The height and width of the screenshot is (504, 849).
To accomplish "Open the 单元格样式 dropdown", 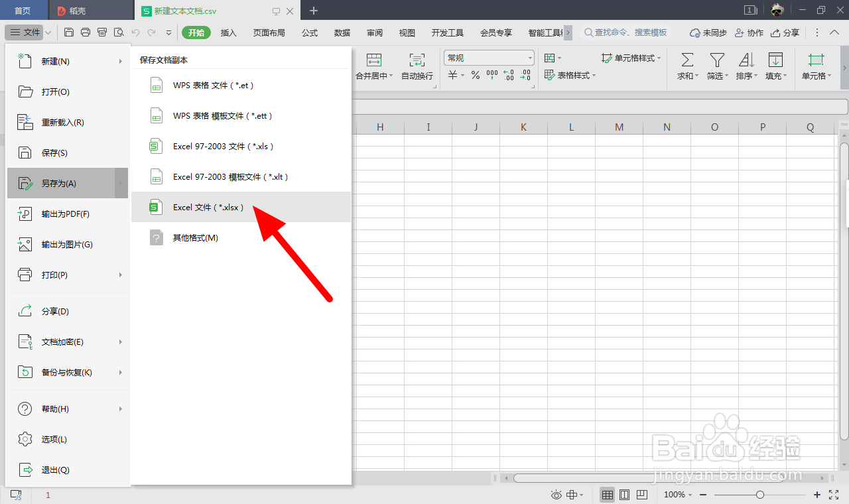I will (x=631, y=58).
